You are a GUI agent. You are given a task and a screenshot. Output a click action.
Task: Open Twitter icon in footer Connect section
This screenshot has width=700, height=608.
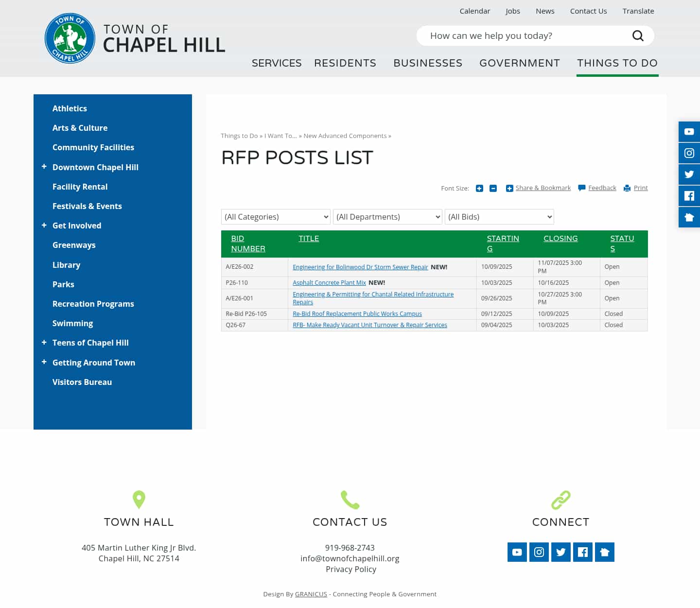pos(561,552)
